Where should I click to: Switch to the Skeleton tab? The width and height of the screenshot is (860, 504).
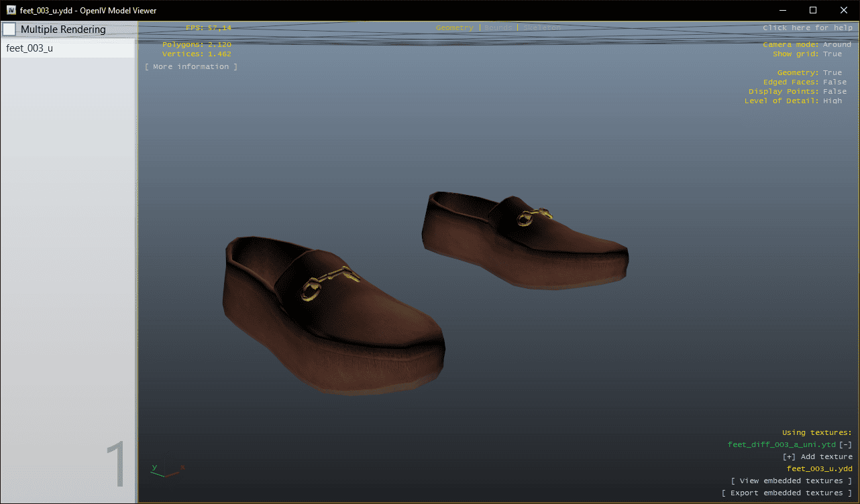tap(541, 27)
